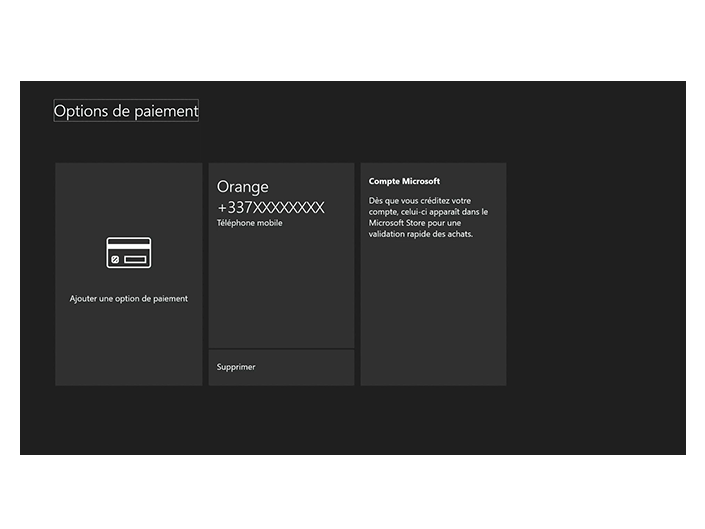Open the Orange mobile phone payment tile
The image size is (705, 529).
click(281, 255)
